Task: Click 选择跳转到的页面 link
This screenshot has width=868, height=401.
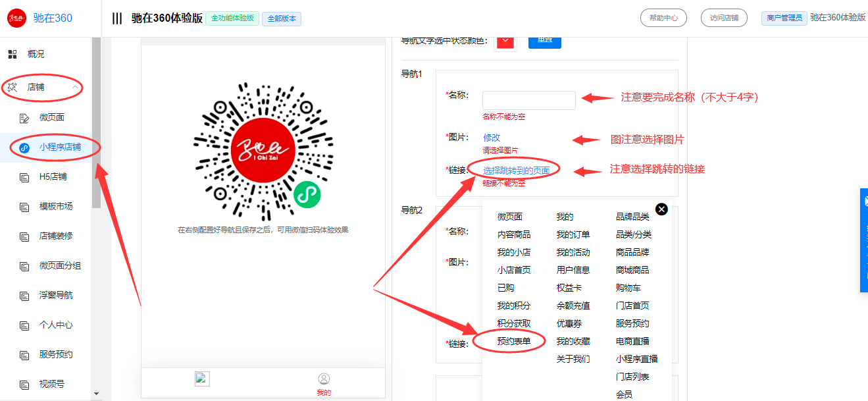Action: click(x=517, y=171)
